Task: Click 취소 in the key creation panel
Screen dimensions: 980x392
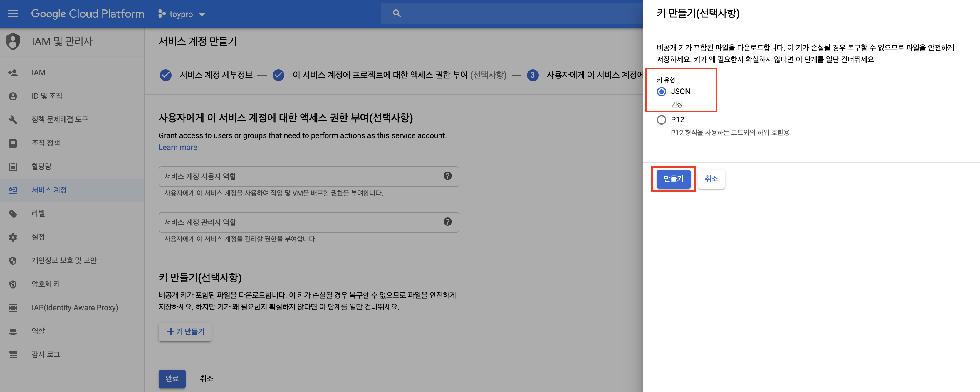Action: pyautogui.click(x=711, y=179)
